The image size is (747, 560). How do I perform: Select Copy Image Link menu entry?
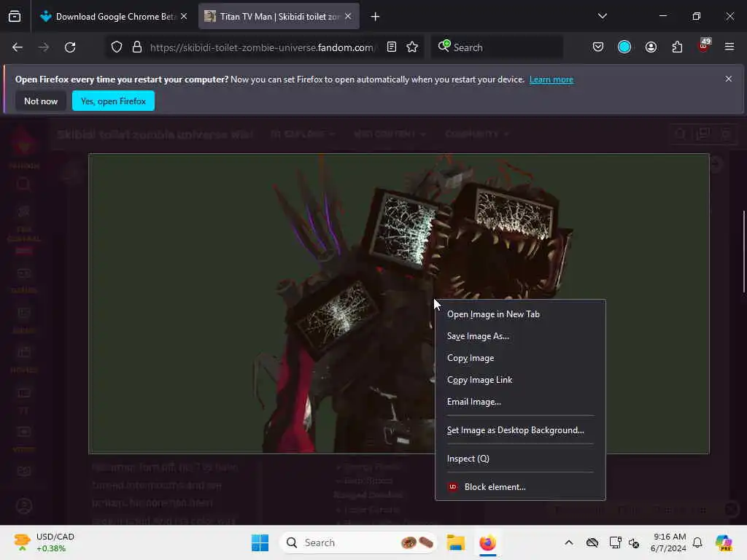point(520,380)
